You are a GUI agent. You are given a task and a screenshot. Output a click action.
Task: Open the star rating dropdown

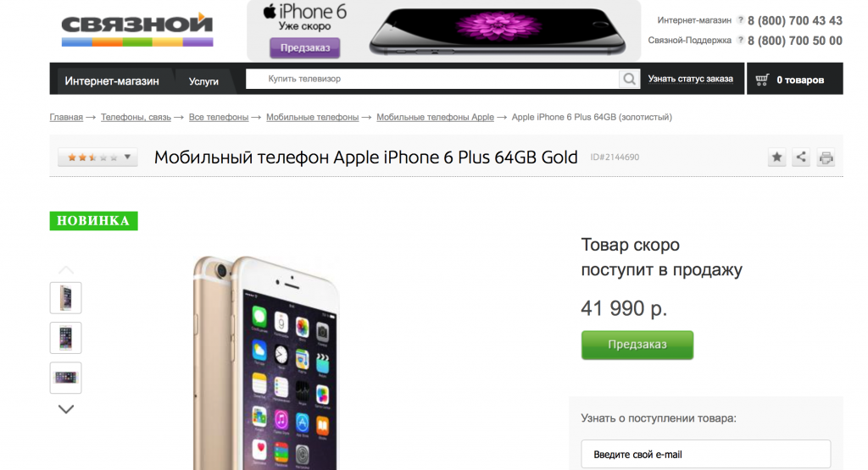[98, 158]
